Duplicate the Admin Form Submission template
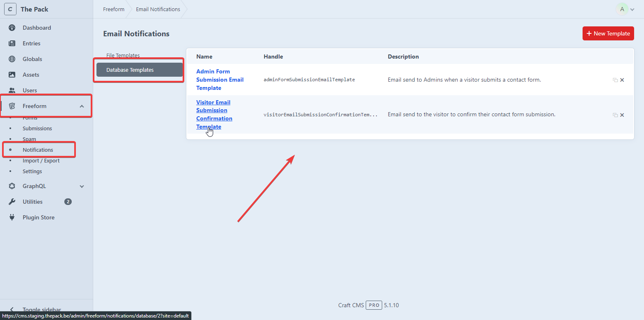The image size is (644, 320). click(x=615, y=80)
